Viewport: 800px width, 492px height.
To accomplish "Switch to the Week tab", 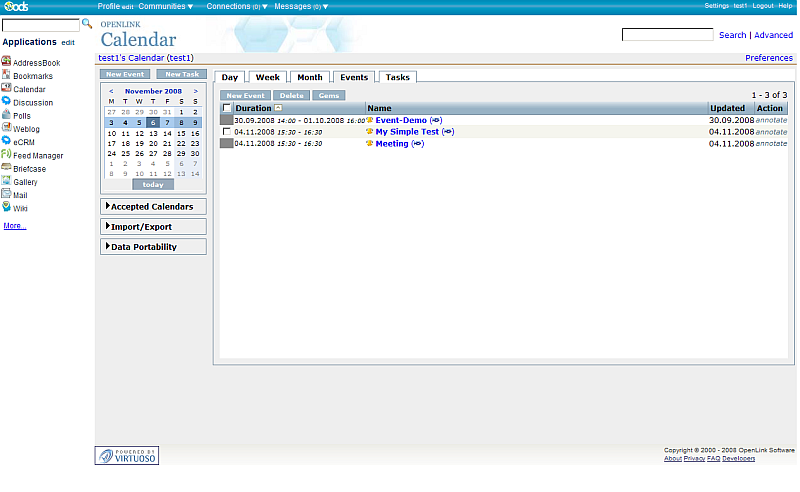I will click(268, 77).
